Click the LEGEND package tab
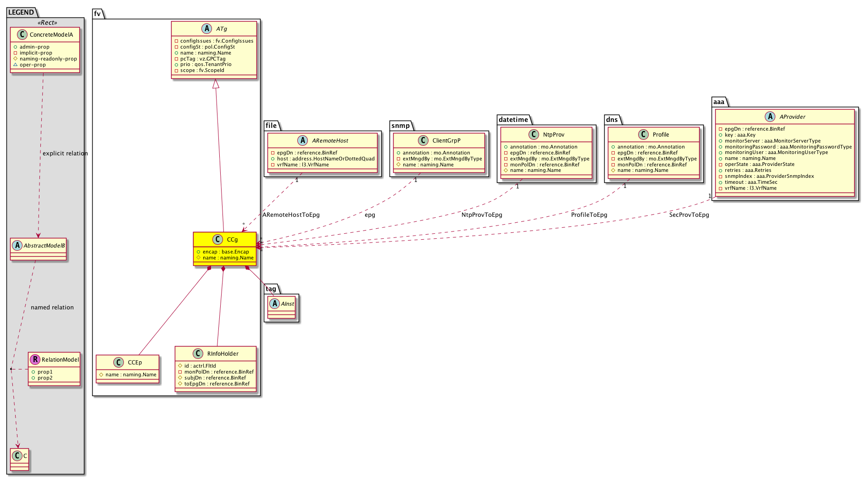 click(21, 12)
